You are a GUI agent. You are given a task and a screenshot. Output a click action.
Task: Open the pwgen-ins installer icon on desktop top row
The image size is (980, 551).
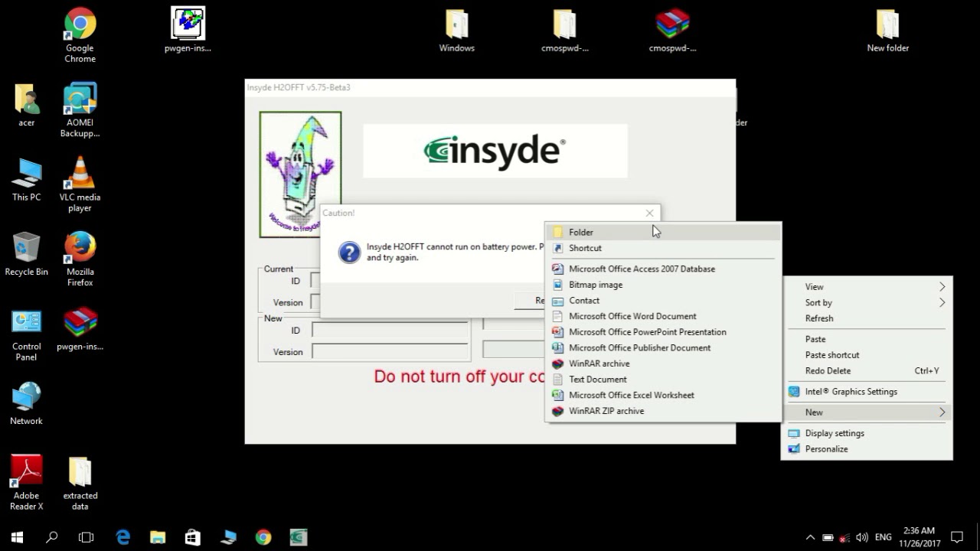(x=188, y=31)
